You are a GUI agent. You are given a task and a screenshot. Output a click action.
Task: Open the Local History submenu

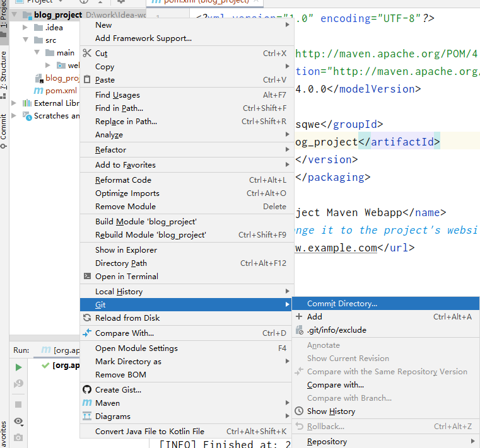(x=187, y=292)
